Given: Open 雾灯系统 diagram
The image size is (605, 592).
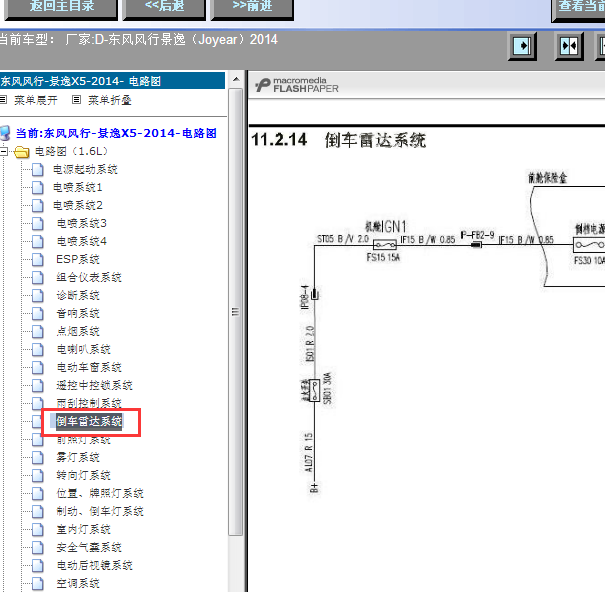Looking at the screenshot, I should click(x=78, y=458).
